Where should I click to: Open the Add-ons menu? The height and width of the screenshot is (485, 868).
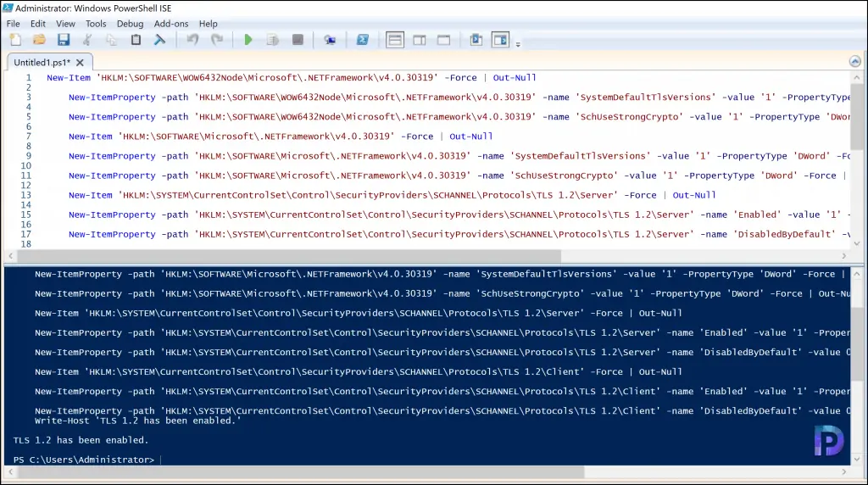171,24
